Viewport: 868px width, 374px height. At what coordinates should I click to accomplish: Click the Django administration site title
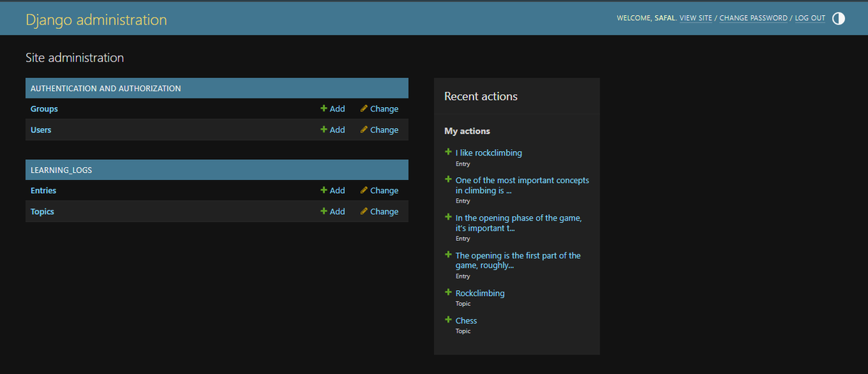point(96,20)
